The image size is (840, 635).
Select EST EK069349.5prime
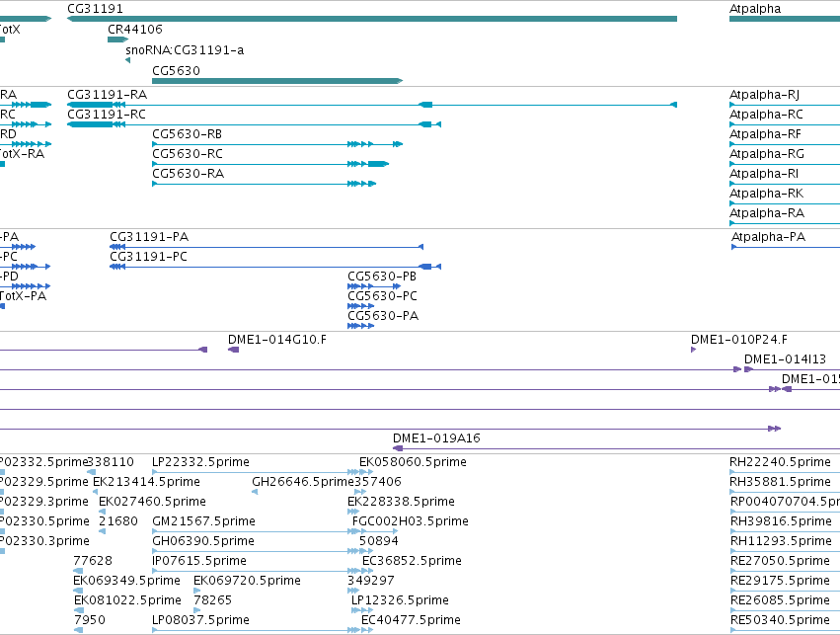click(126, 582)
